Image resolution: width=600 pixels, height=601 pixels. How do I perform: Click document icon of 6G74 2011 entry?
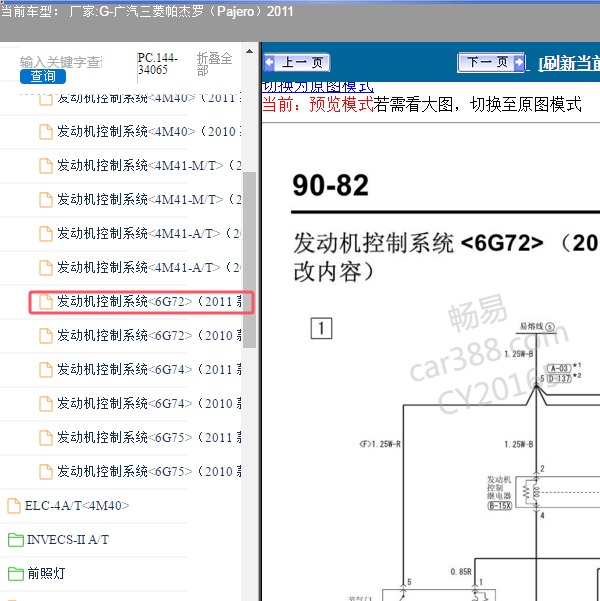(x=46, y=370)
